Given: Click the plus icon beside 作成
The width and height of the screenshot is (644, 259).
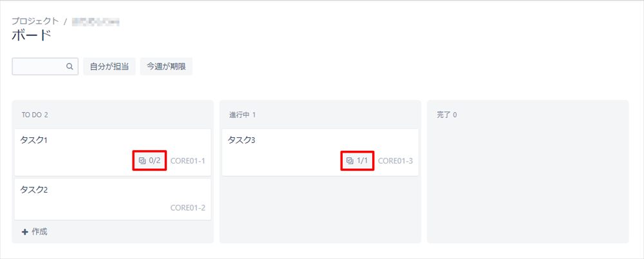Looking at the screenshot, I should (x=24, y=232).
